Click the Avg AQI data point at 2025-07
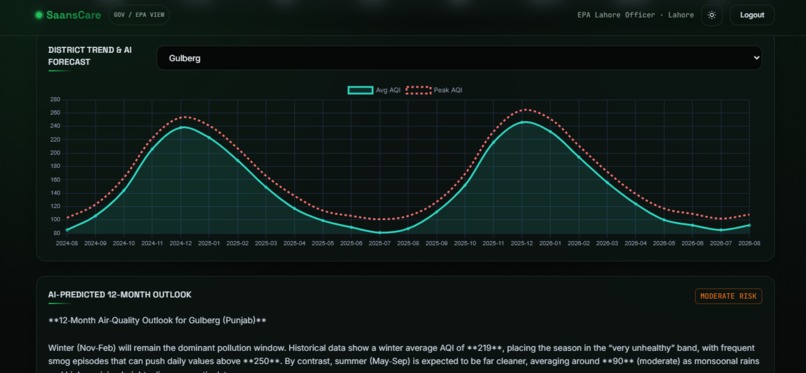 [x=380, y=232]
